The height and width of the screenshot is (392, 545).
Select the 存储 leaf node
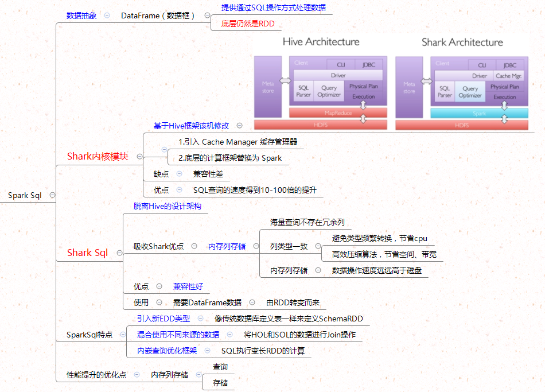[x=220, y=383]
